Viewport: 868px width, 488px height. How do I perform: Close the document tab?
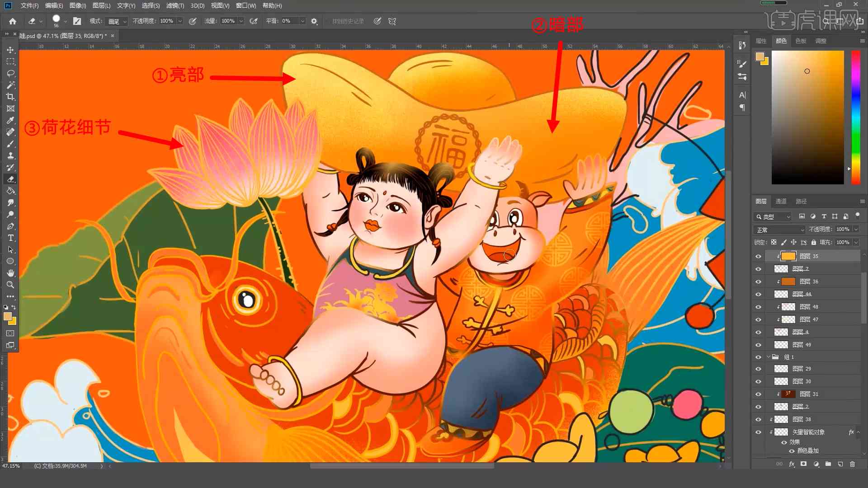tap(113, 36)
